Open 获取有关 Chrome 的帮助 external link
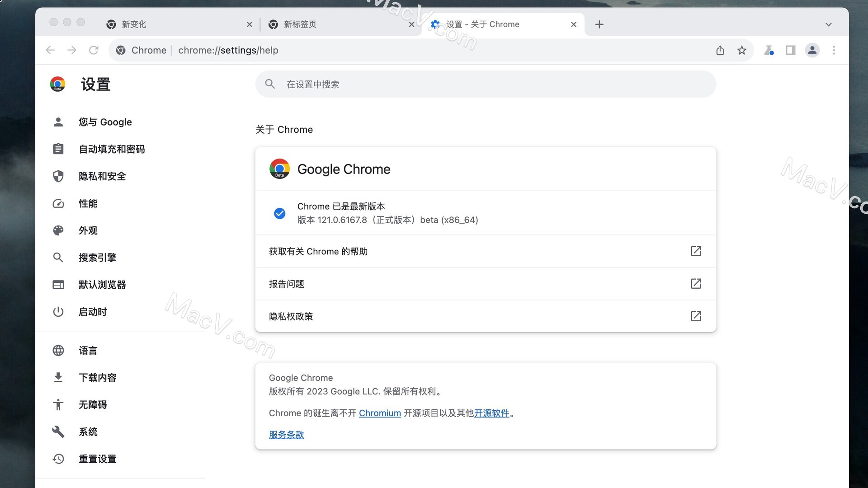 [x=695, y=251]
